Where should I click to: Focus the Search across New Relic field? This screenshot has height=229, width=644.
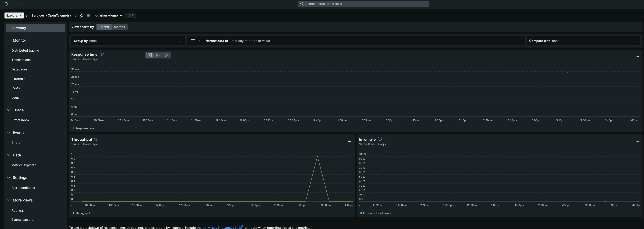click(363, 4)
